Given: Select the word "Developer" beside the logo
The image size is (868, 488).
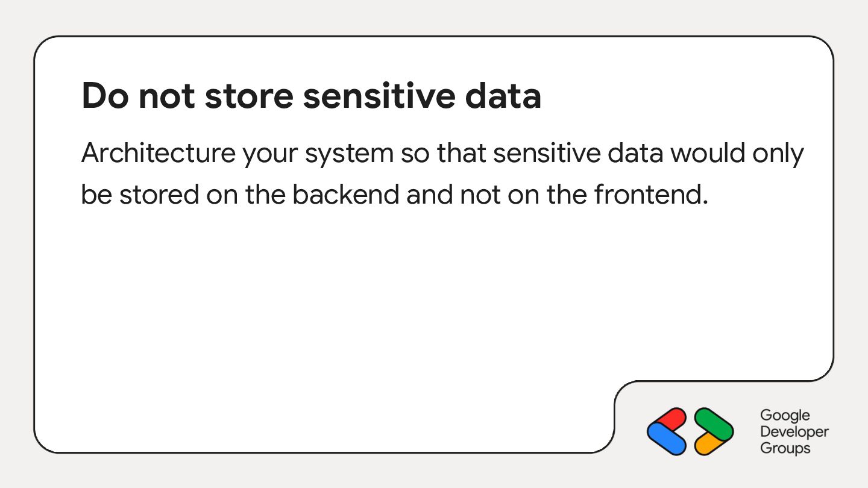Looking at the screenshot, I should pyautogui.click(x=794, y=431).
